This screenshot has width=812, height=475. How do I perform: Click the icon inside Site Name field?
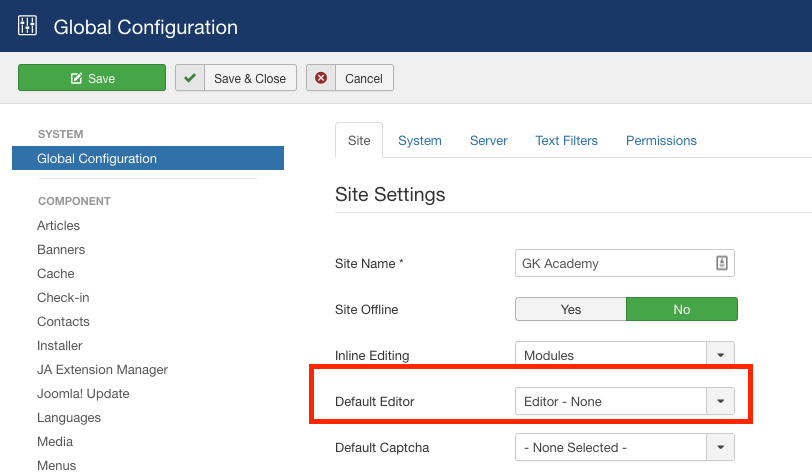pyautogui.click(x=722, y=263)
